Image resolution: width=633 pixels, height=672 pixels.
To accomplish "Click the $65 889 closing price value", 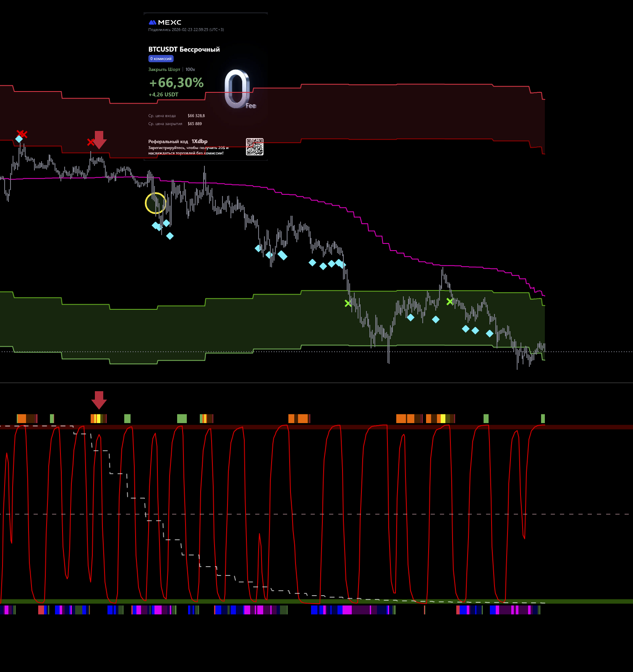I will pos(195,124).
